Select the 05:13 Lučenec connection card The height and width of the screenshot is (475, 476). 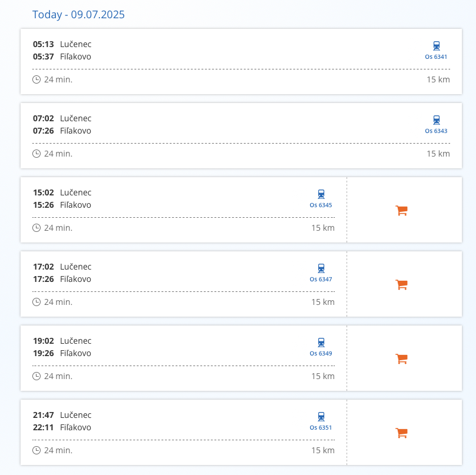(x=235, y=51)
